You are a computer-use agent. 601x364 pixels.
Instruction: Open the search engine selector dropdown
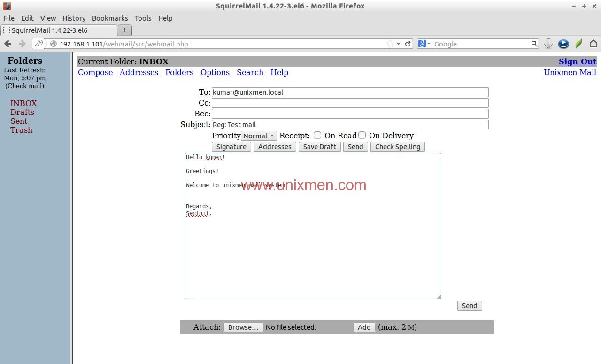429,44
